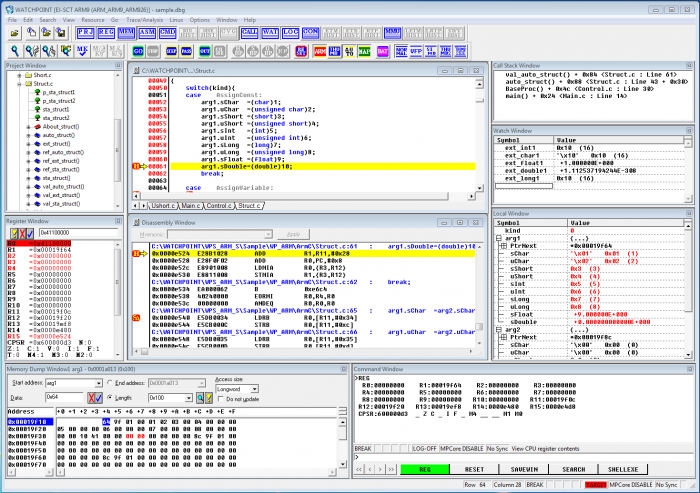Open the Access size Longword dropdown
The width and height of the screenshot is (700, 493).
tap(254, 389)
